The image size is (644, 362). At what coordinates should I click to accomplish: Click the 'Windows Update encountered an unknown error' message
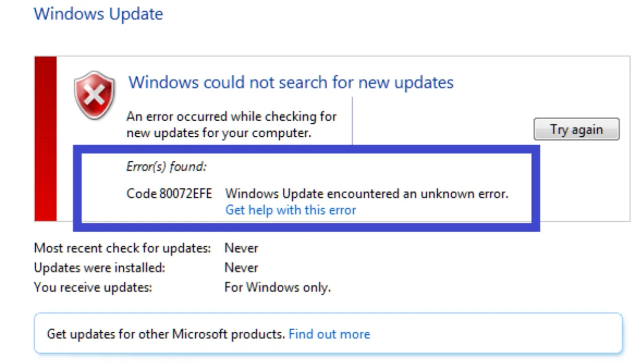point(367,194)
